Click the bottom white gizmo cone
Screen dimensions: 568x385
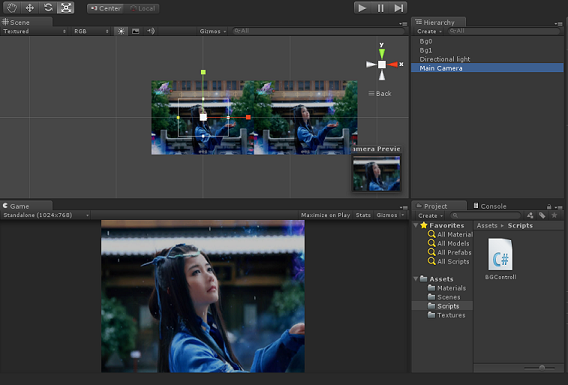click(382, 75)
